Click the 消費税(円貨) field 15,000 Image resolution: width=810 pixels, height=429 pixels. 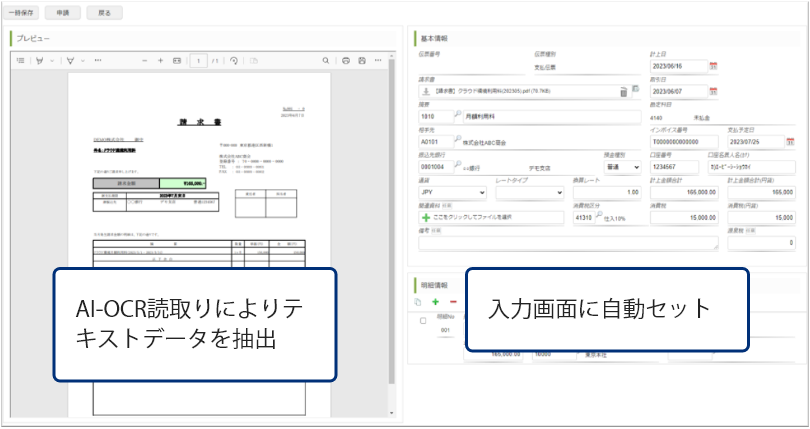point(761,218)
